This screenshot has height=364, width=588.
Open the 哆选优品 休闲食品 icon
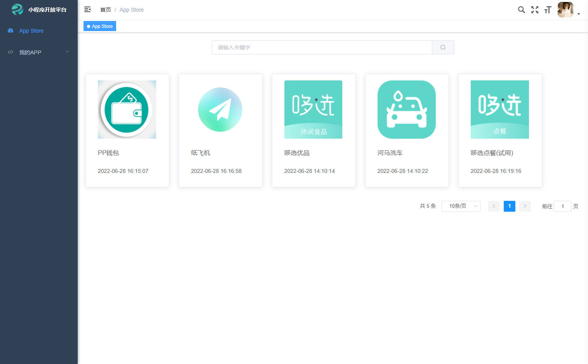pos(313,110)
